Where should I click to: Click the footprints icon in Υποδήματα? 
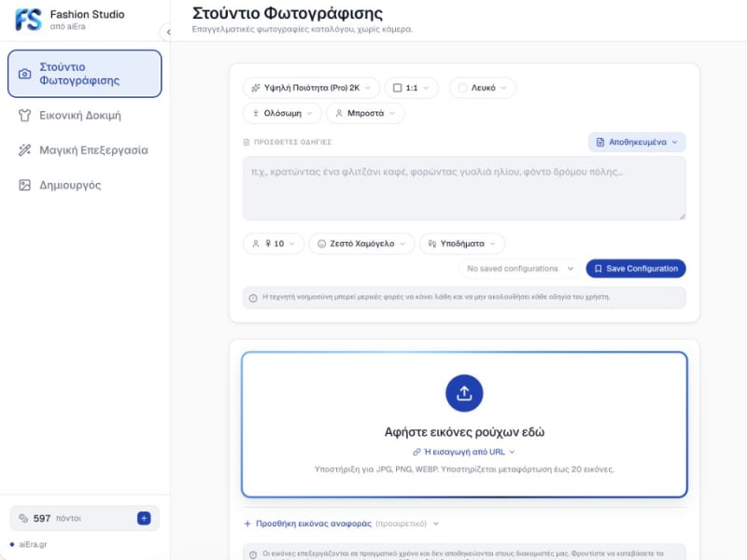[x=432, y=244]
